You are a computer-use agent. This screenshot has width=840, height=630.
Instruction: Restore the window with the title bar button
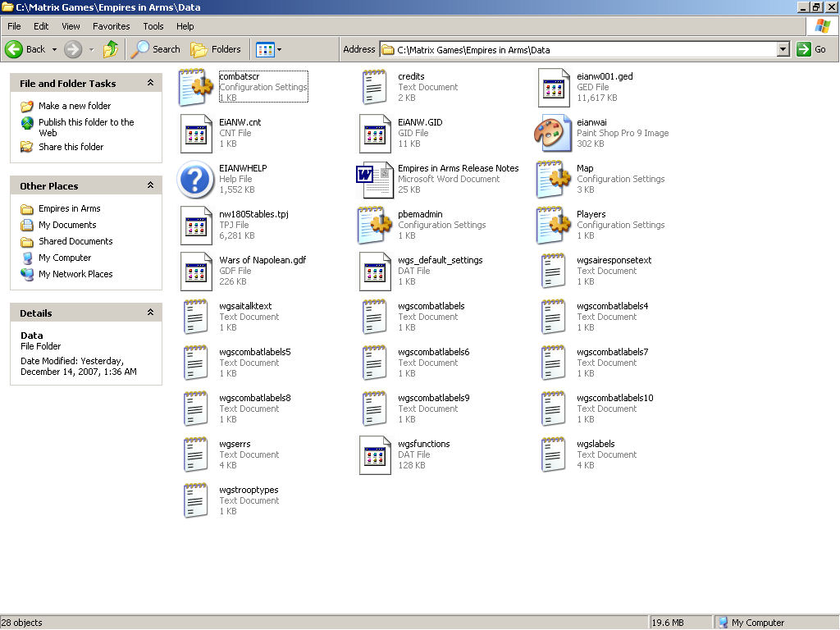817,7
